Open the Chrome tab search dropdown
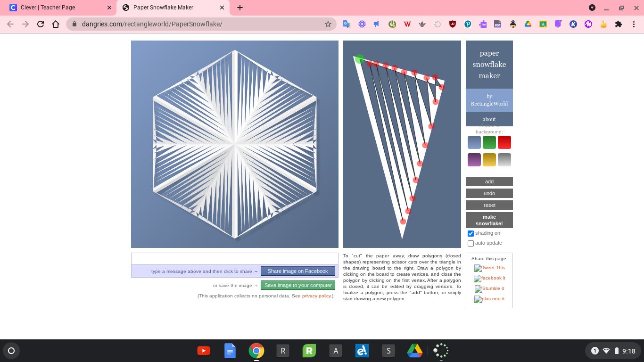The width and height of the screenshot is (644, 362). click(592, 8)
